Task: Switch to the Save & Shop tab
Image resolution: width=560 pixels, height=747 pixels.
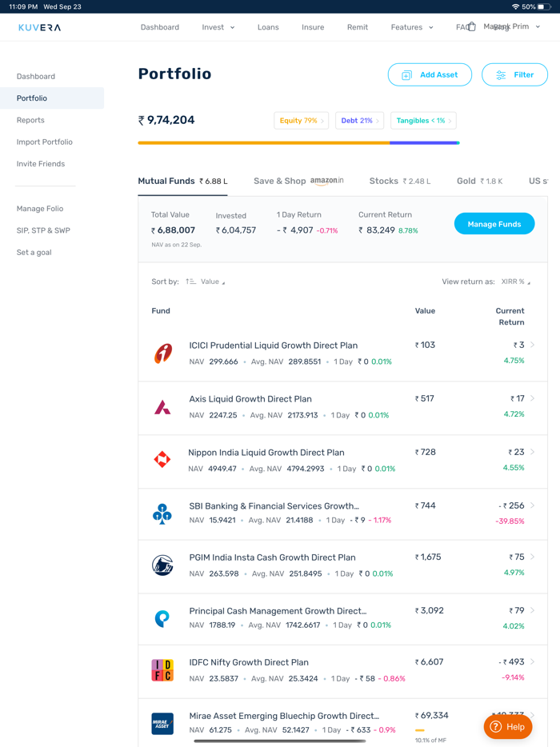Action: 298,181
